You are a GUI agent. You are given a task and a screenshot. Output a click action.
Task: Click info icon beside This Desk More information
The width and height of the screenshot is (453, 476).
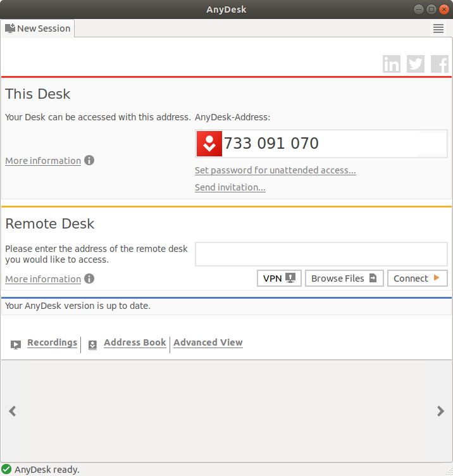pyautogui.click(x=89, y=160)
